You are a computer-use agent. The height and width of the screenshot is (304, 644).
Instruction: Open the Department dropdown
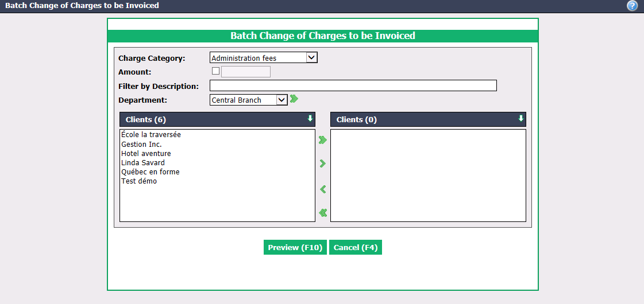pos(249,100)
